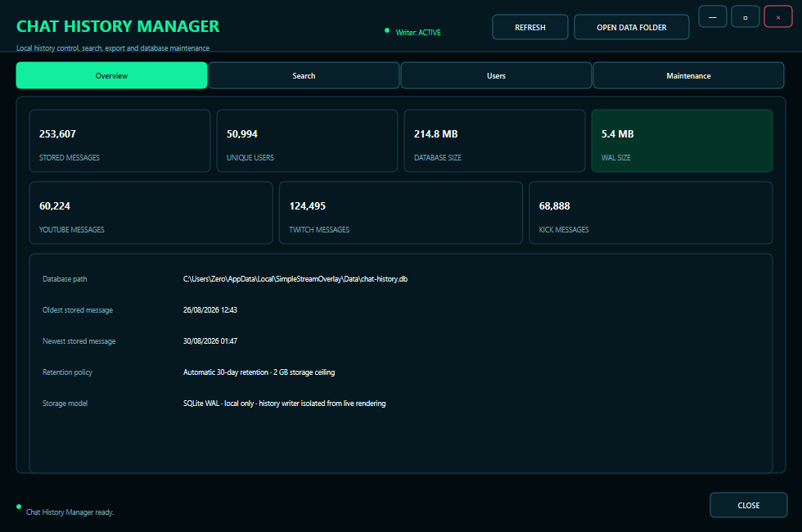Image resolution: width=802 pixels, height=532 pixels.
Task: Click the Automatic 30-day retention text
Action: [259, 372]
